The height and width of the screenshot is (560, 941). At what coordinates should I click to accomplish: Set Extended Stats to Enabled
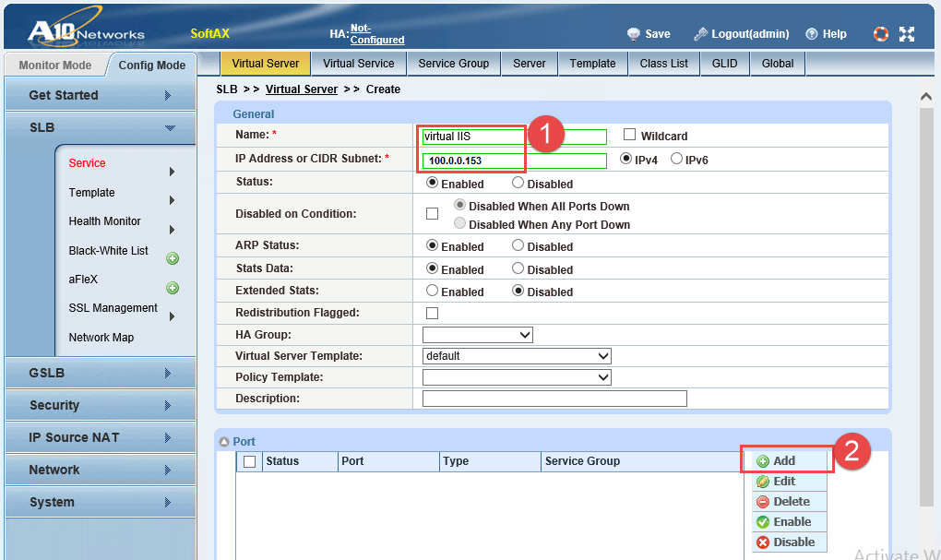[432, 291]
